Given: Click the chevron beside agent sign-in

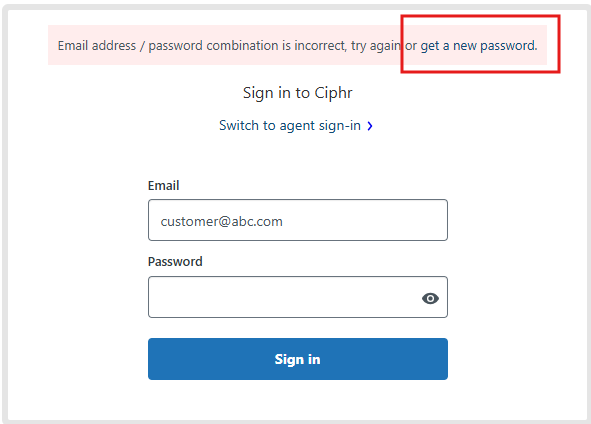Looking at the screenshot, I should coord(370,126).
